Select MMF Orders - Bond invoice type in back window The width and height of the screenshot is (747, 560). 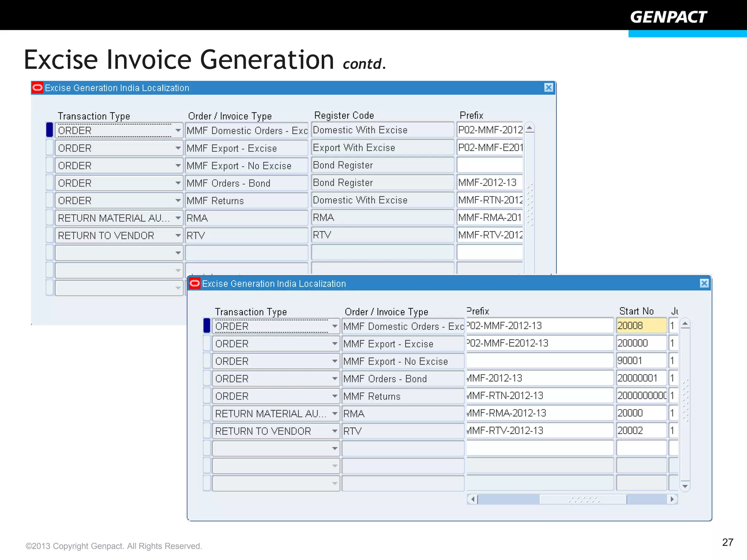[x=247, y=183]
